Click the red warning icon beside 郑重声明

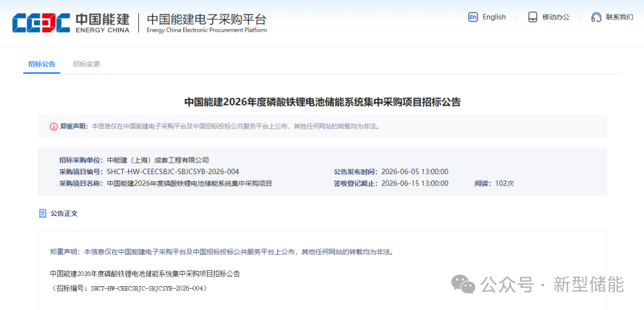[x=54, y=126]
